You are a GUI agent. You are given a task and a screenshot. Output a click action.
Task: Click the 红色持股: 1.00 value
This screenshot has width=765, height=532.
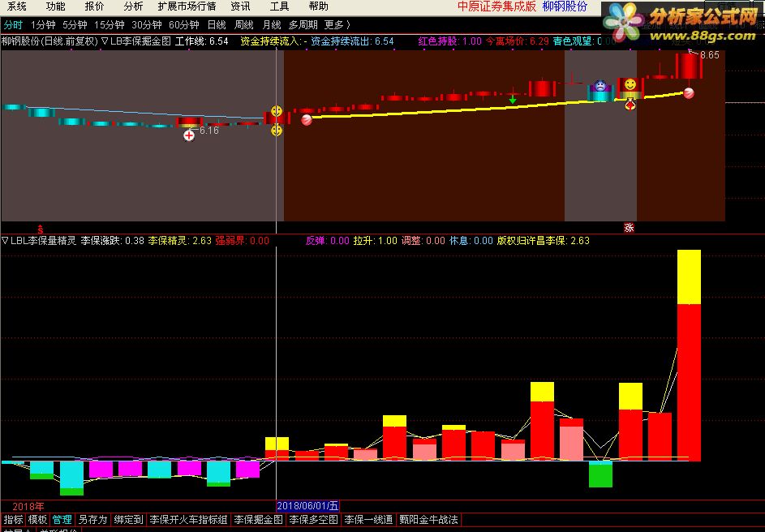click(x=449, y=41)
